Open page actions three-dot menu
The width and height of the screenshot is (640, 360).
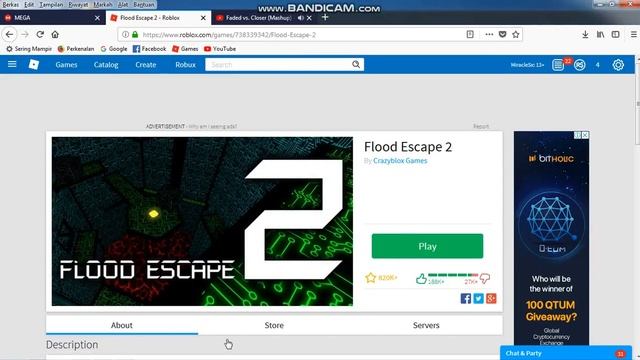point(489,35)
